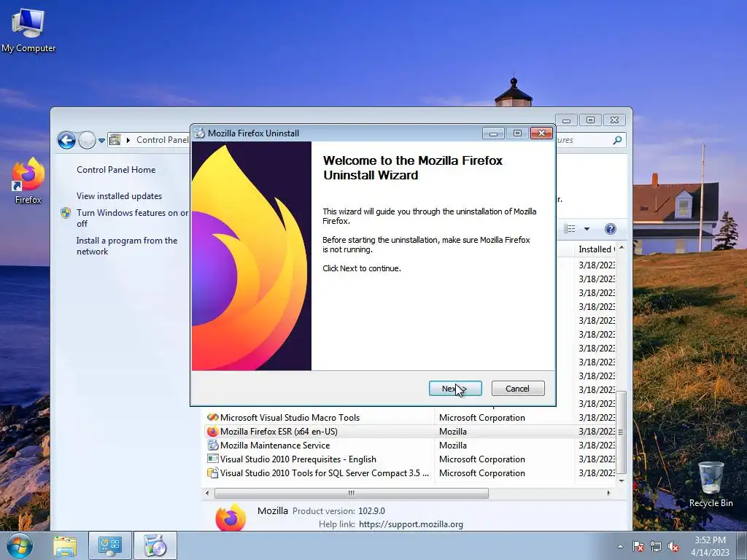This screenshot has width=747, height=560.
Task: Click the search magnifier in Control Panel
Action: 617,140
